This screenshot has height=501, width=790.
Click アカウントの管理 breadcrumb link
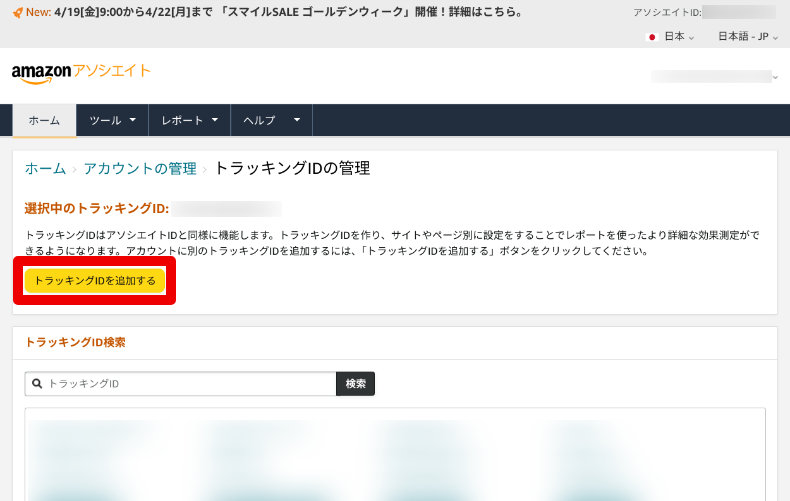coord(140,168)
